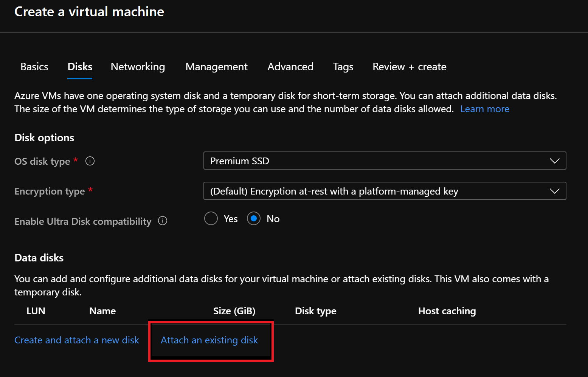
Task: Click Create and attach a new disk
Action: point(77,340)
